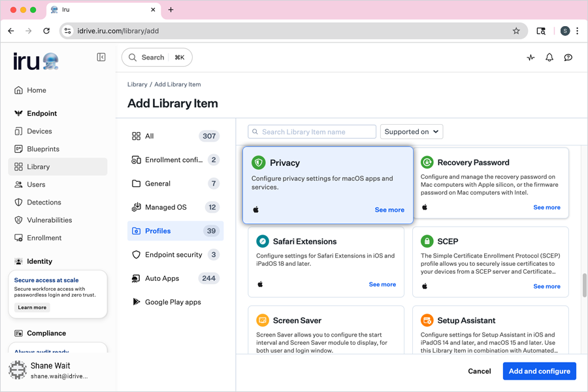Click the SCEP lock icon
The width and height of the screenshot is (588, 392).
click(427, 241)
